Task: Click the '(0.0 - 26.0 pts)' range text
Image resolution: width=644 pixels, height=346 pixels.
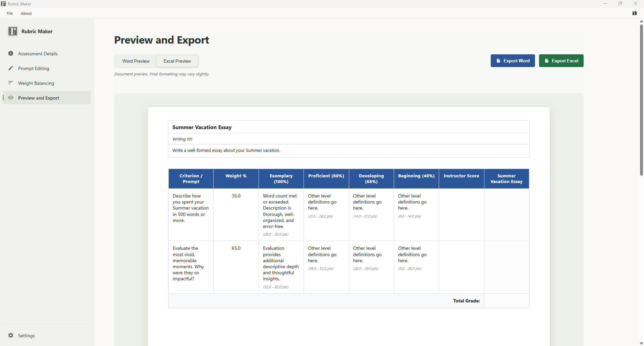Action: [x=410, y=269]
